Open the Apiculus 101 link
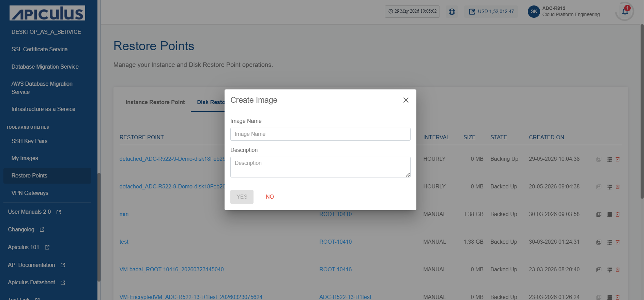This screenshot has width=644, height=300. pos(24,247)
